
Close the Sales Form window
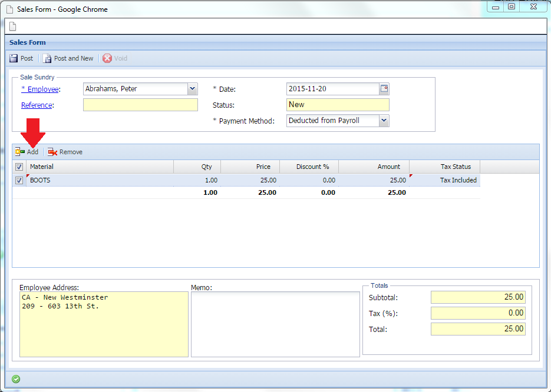(533, 7)
